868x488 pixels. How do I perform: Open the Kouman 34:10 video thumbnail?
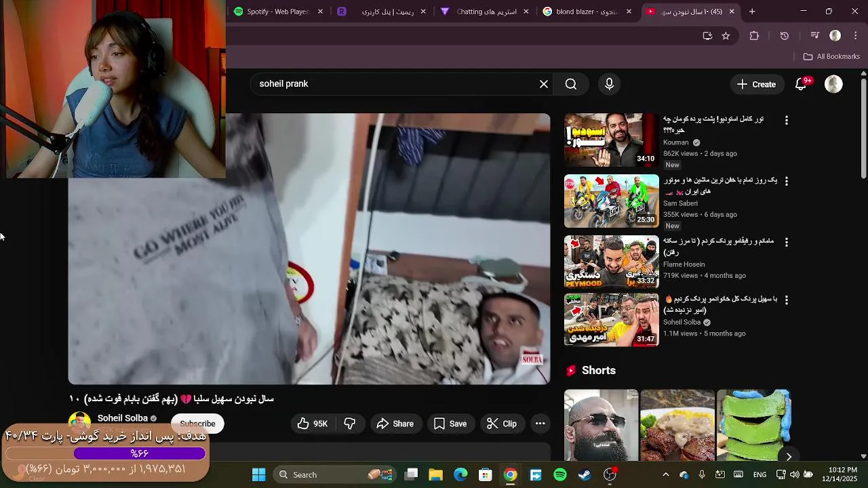[x=611, y=140]
